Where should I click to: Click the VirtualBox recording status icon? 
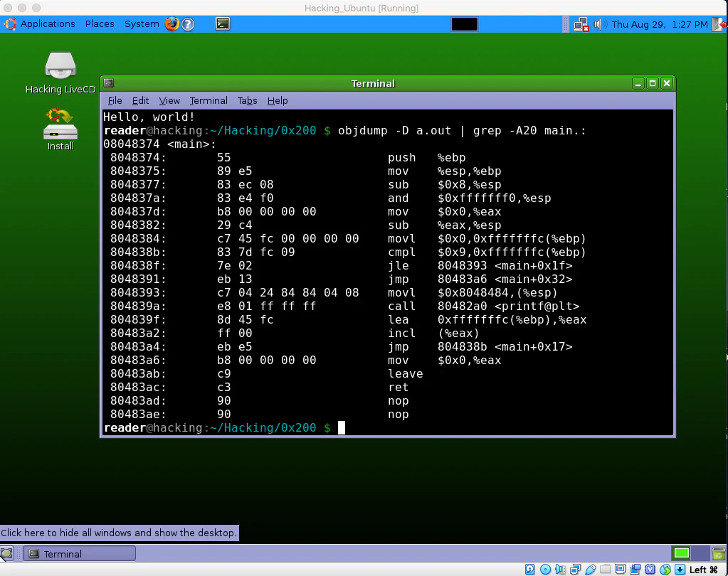pos(635,569)
